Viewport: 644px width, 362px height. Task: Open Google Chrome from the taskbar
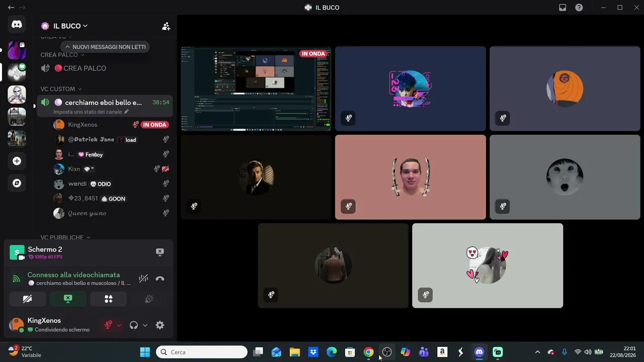[368, 352]
